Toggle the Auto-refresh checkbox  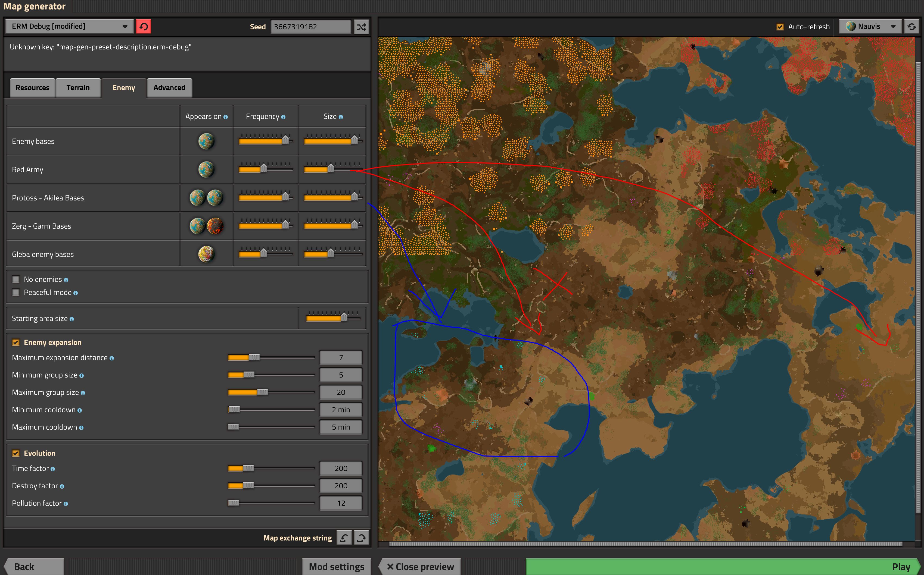780,27
